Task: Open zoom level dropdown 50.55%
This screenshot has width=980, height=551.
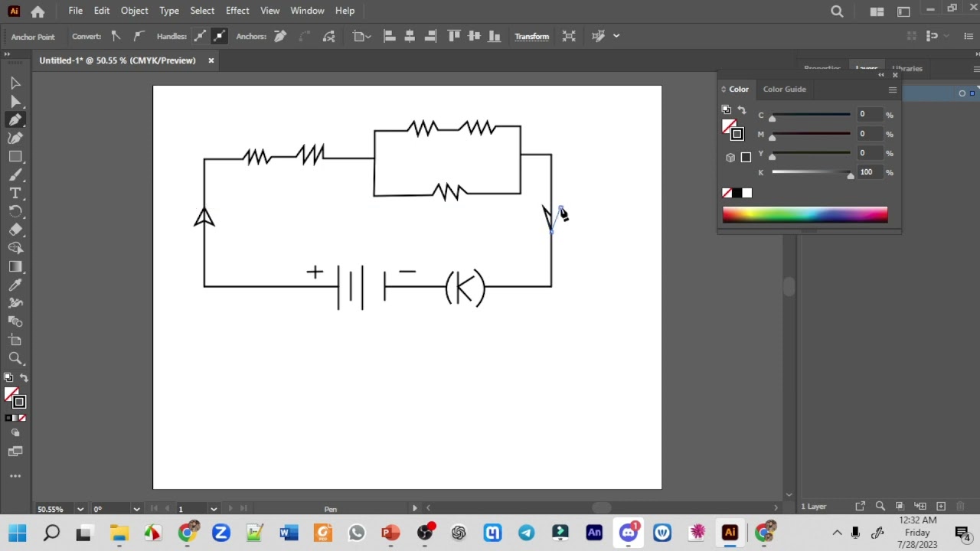Action: (80, 509)
